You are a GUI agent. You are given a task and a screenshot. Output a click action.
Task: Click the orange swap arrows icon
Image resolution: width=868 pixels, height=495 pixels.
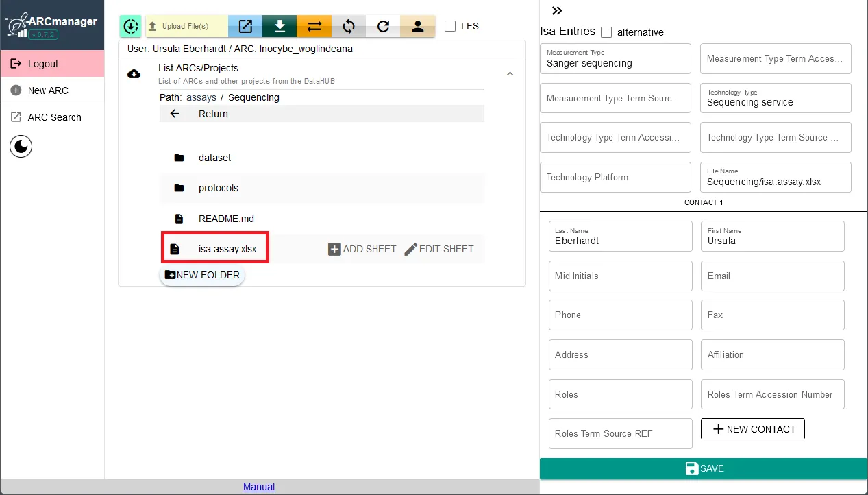pos(314,27)
